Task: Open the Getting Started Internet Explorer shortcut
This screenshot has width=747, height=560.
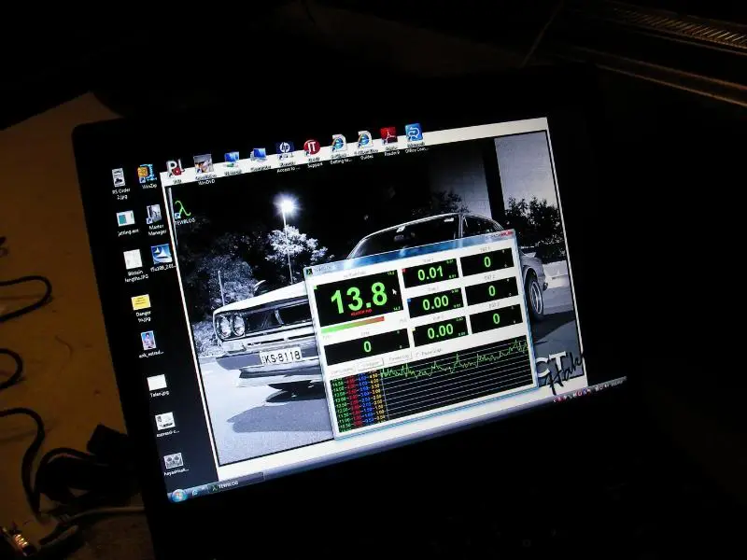Action: pyautogui.click(x=339, y=148)
